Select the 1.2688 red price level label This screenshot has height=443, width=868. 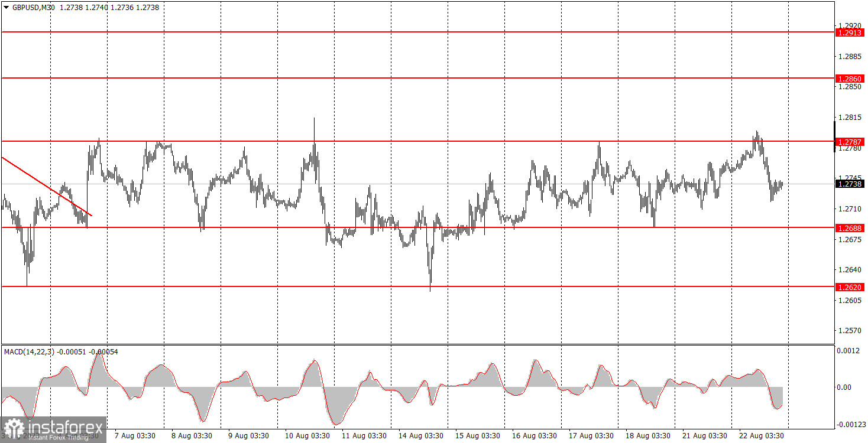pos(850,228)
